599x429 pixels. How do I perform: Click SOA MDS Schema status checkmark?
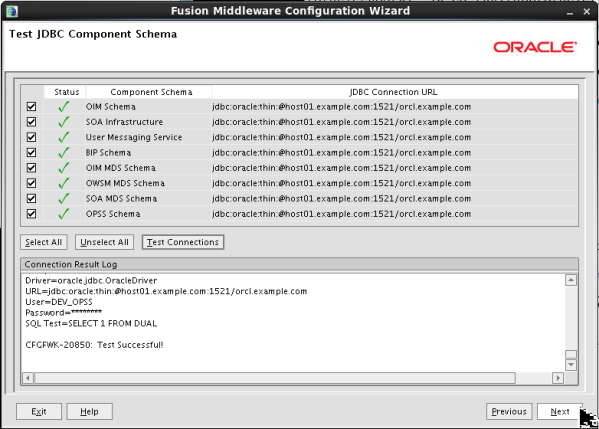pos(64,198)
